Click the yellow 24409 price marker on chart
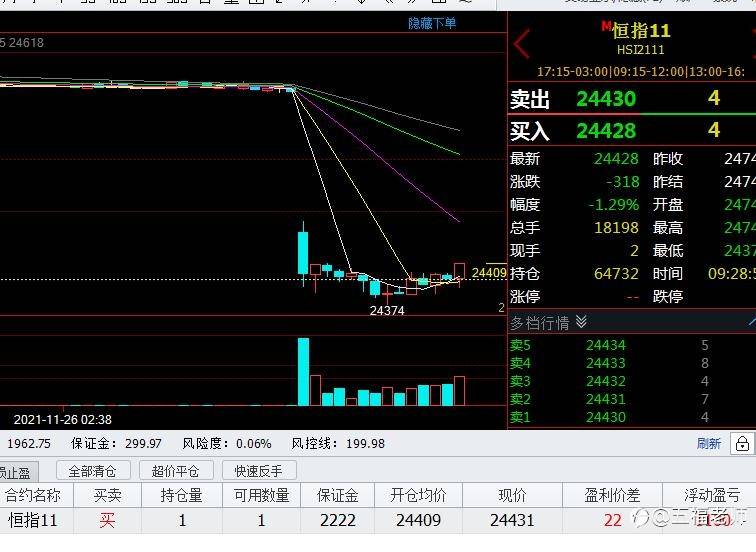The width and height of the screenshot is (756, 552). pos(489,272)
